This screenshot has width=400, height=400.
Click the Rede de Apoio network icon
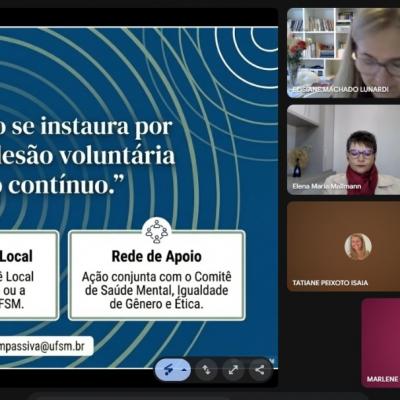point(157,231)
